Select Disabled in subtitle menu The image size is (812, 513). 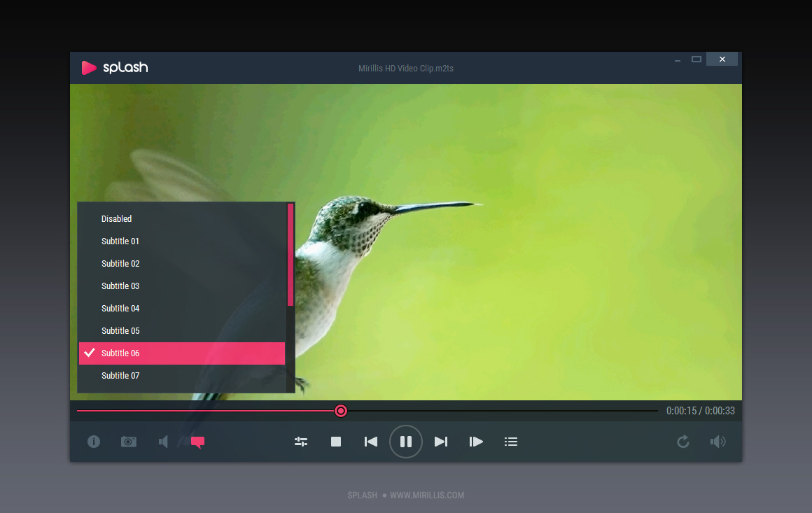[x=182, y=219]
